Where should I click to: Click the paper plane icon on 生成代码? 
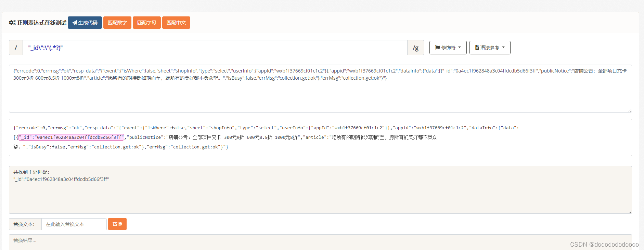[x=75, y=23]
